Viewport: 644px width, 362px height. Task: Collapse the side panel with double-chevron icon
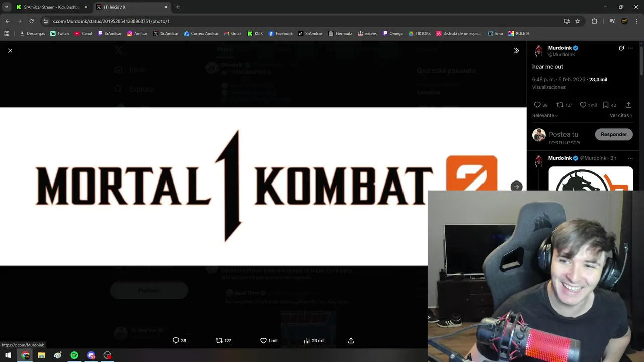tap(516, 51)
